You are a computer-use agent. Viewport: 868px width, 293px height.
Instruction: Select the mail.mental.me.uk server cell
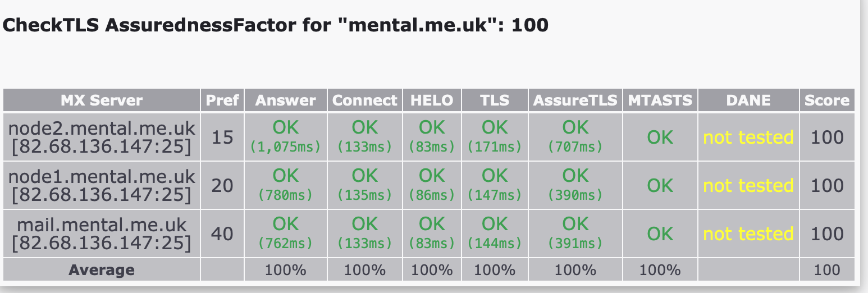(102, 234)
